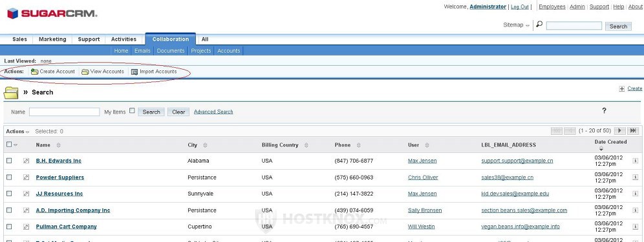Viewport: 644px width, 242px height.
Task: Click the Name search input field
Action: (65, 112)
